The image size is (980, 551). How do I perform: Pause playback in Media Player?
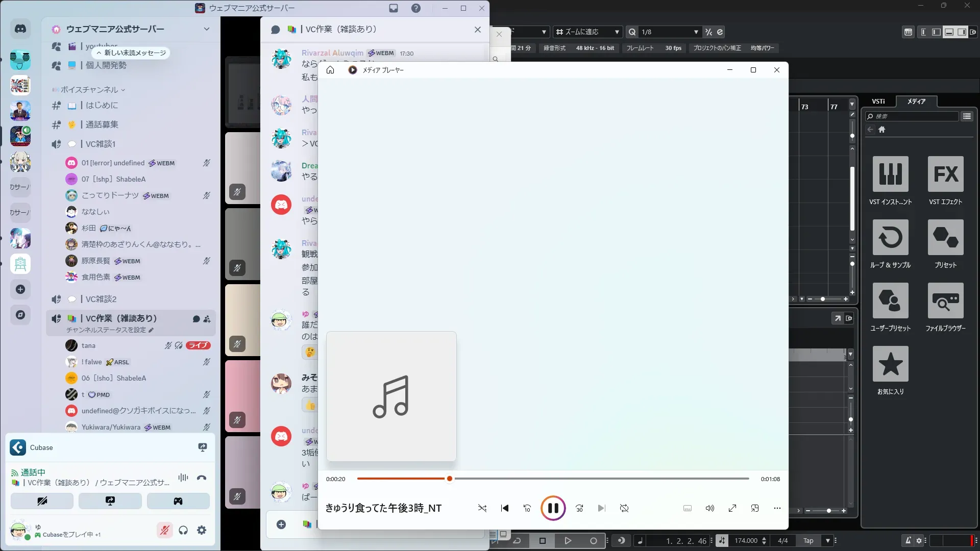(553, 508)
